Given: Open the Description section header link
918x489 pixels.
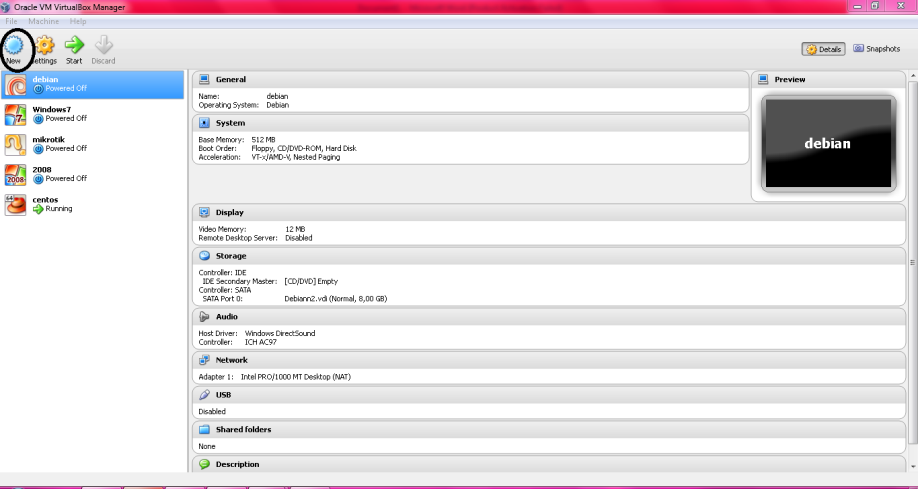Looking at the screenshot, I should point(237,464).
